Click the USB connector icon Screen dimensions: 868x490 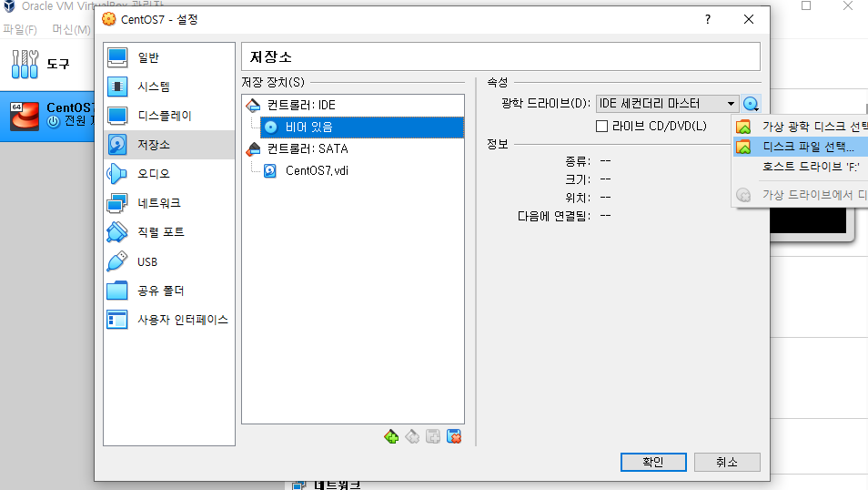[116, 261]
